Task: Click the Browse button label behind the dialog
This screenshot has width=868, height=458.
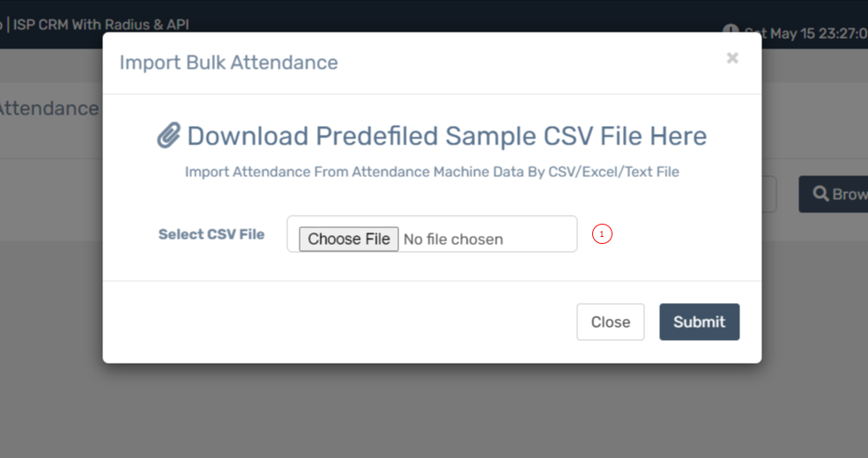Action: [x=849, y=194]
